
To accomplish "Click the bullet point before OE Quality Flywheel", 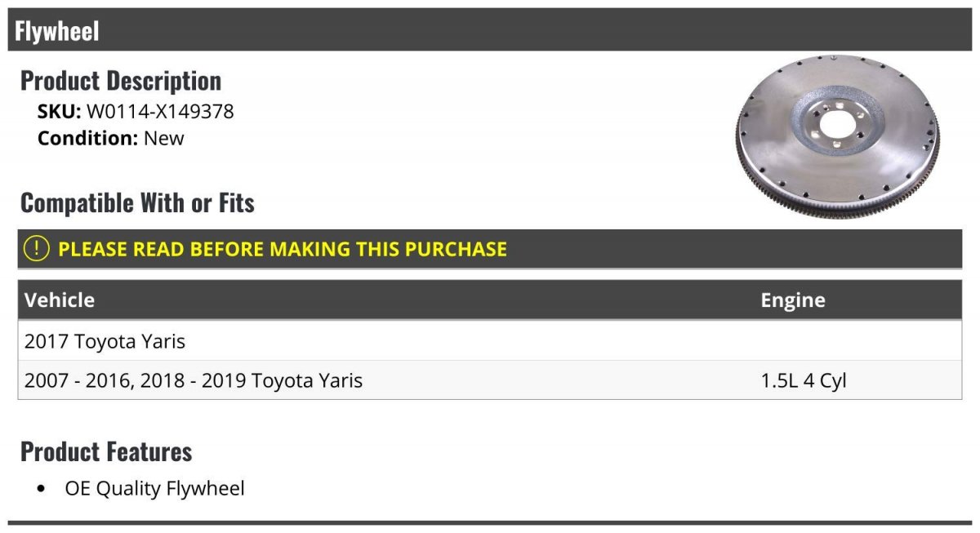I will (42, 490).
